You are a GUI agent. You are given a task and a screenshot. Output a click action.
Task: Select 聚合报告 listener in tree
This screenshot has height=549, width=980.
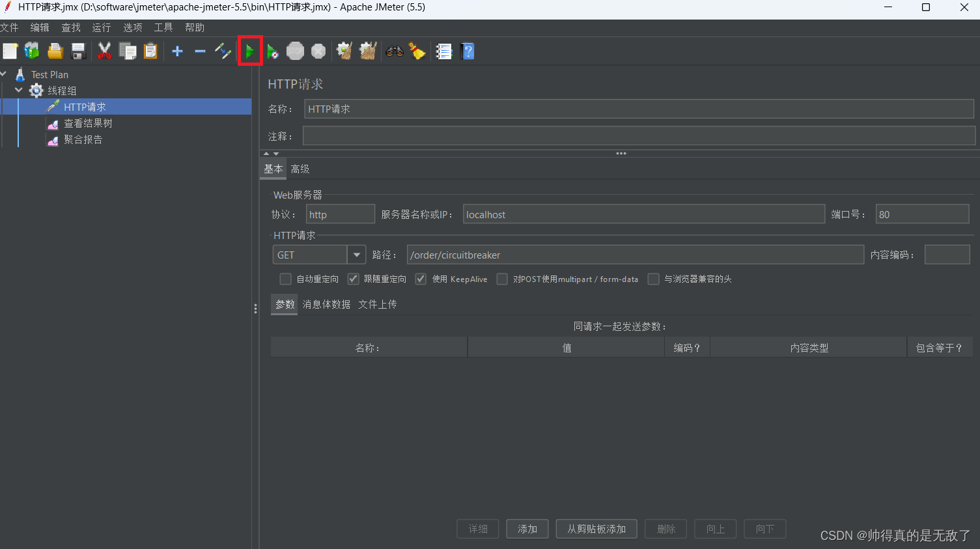click(x=83, y=139)
